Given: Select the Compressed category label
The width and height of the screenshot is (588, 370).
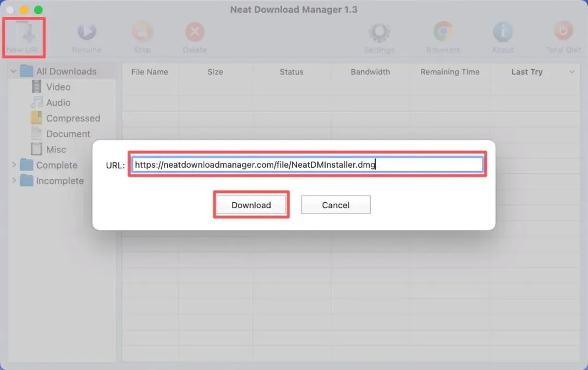Looking at the screenshot, I should 73,118.
